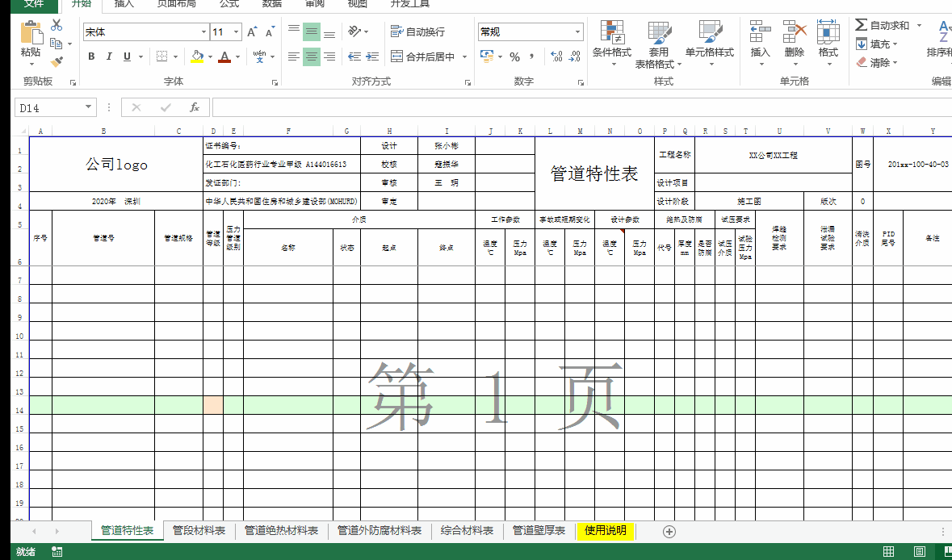Viewport: 952px width, 560px height.
Task: Open 管段材料表 sheet tab
Action: [199, 531]
